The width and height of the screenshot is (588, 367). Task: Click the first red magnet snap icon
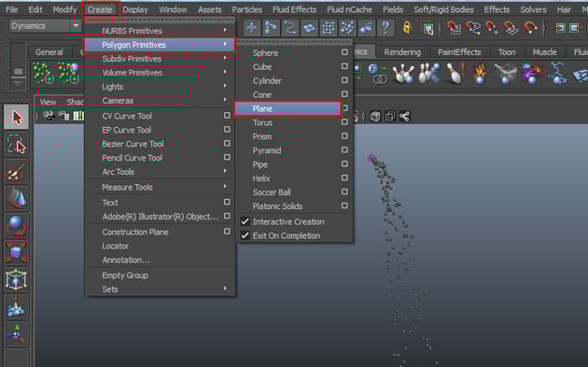tap(454, 28)
